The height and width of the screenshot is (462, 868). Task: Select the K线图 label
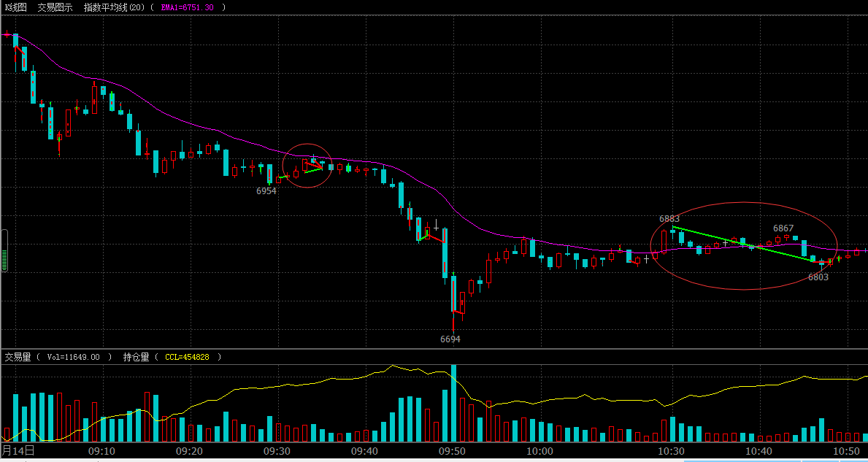click(x=15, y=7)
